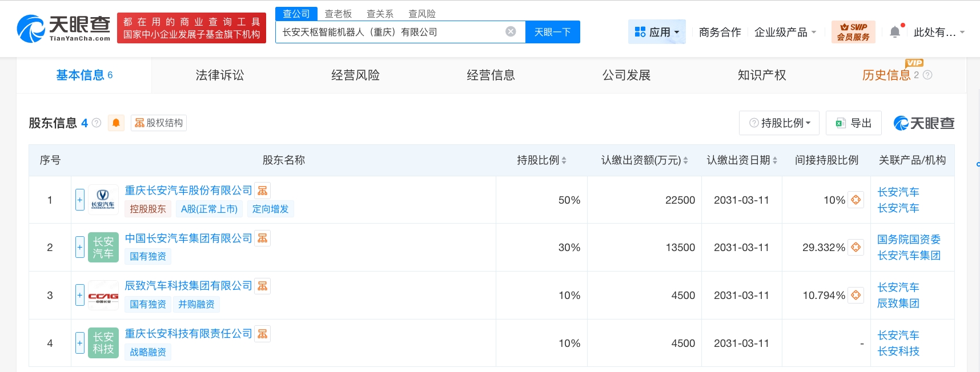Click the 天眼一下 search button
980x372 pixels.
tap(552, 32)
